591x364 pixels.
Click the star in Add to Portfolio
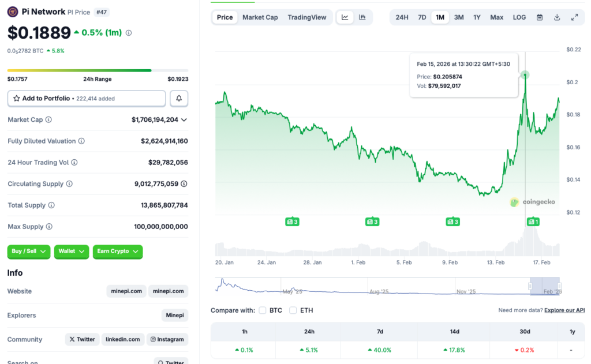(x=17, y=98)
